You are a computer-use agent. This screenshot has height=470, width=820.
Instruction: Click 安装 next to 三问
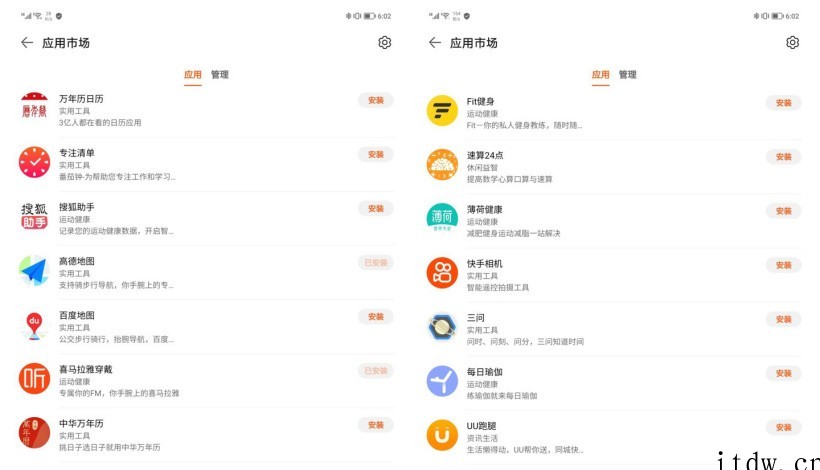tap(783, 319)
